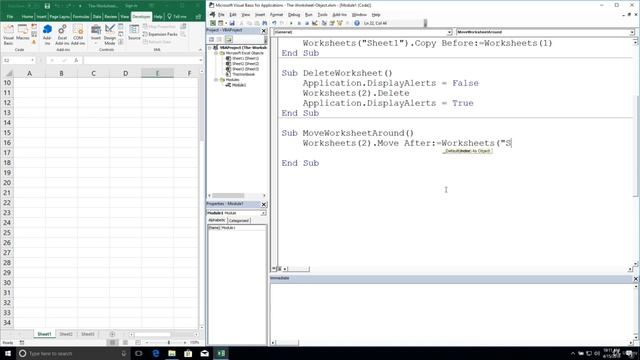The image size is (640, 360).
Task: Click Toggle Folders in Project Explorer
Action: click(229, 40)
